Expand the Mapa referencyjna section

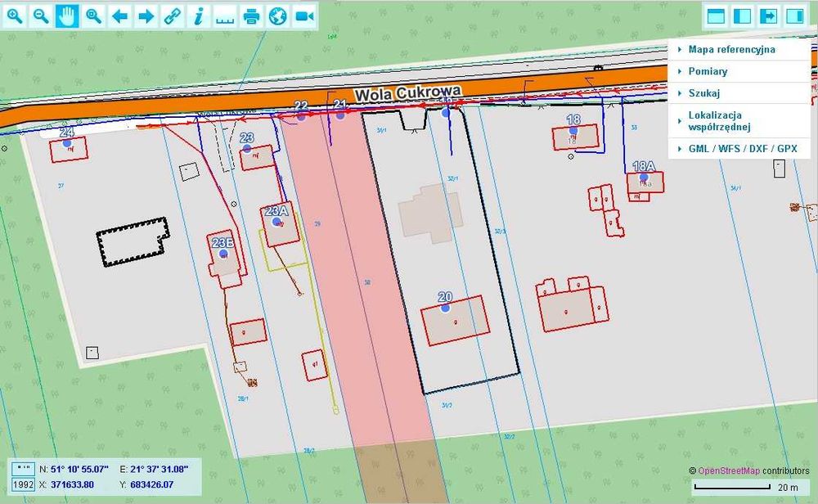click(739, 50)
